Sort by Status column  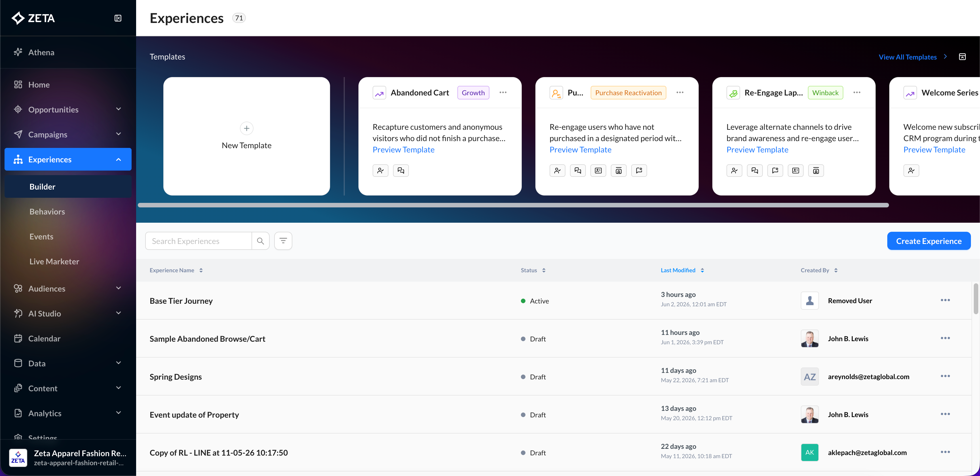coord(533,270)
